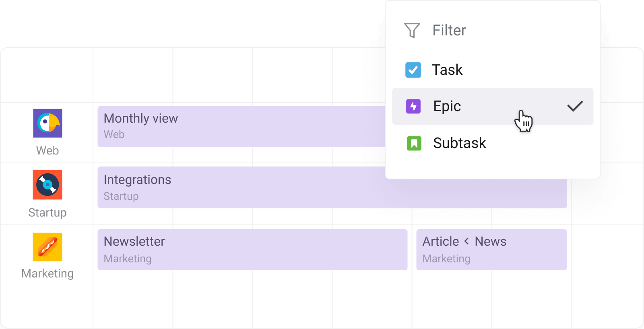Open the Filter menu header
Image resolution: width=644 pixels, height=329 pixels.
point(449,30)
